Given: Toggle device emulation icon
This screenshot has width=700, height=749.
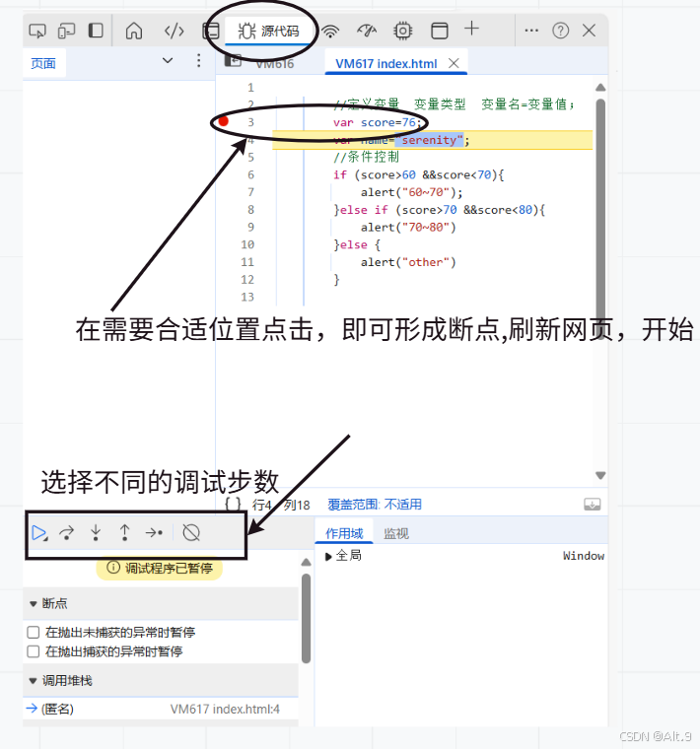Looking at the screenshot, I should click(66, 32).
